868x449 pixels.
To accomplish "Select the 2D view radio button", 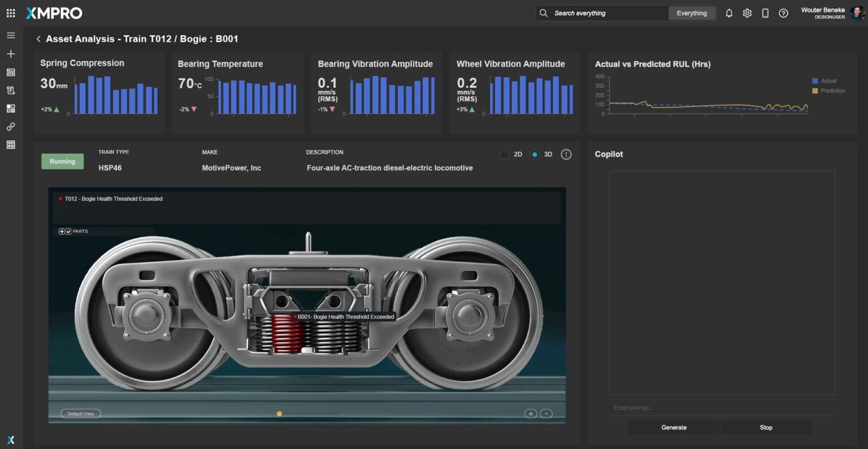I will pos(505,154).
